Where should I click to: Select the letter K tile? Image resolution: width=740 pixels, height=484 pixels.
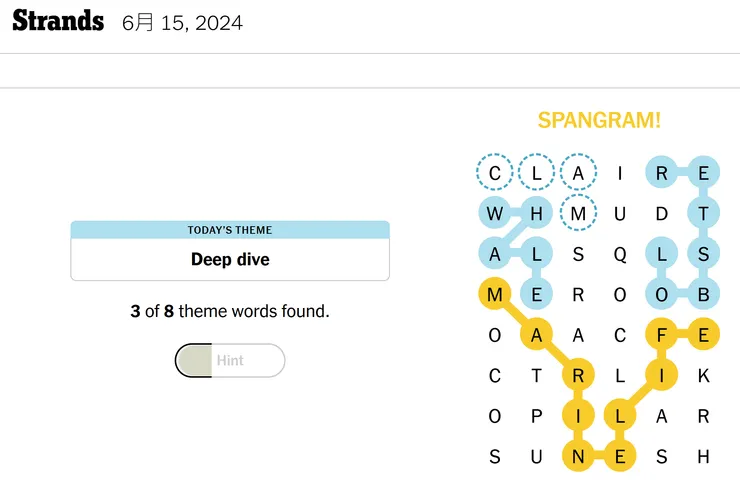703,376
